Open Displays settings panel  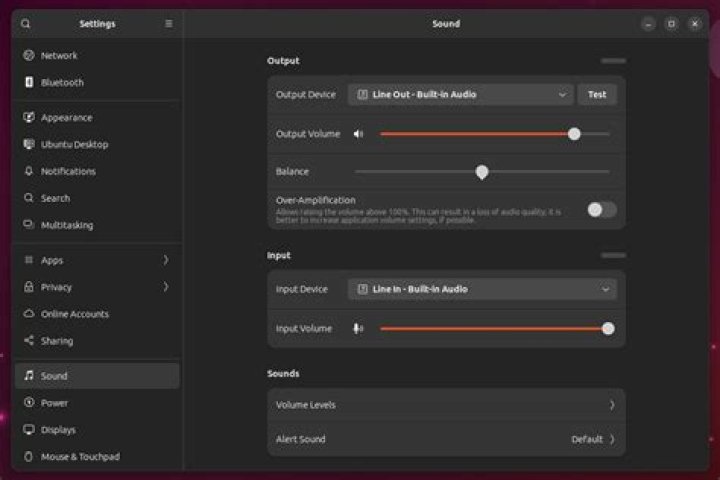[97, 429]
